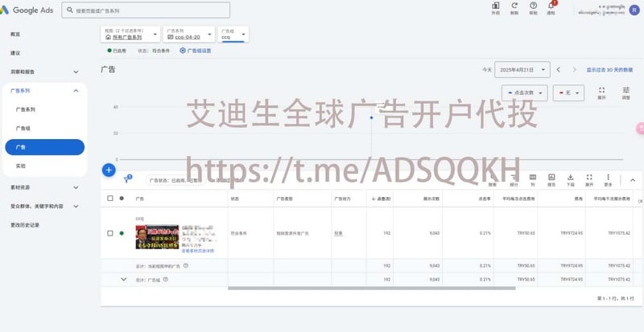Open the ccq-04-20 campaign dropdown

click(189, 35)
